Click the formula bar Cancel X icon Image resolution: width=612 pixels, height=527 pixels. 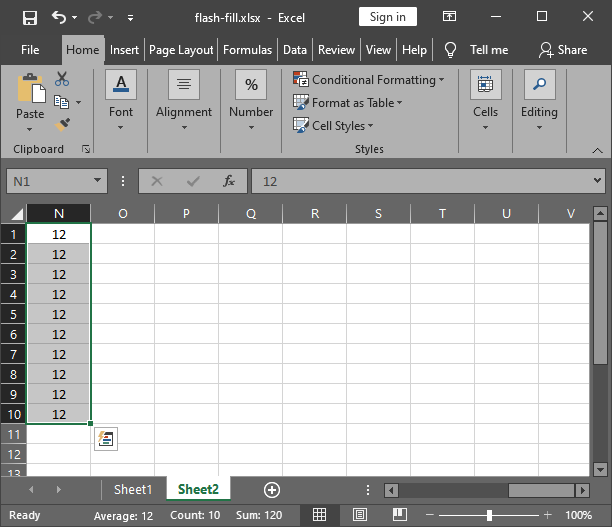[157, 181]
